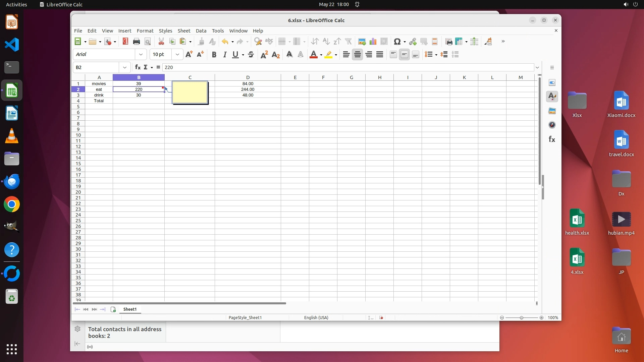Screen dimensions: 644x362
Task: Toggle Italic text style
Action: (225, 55)
